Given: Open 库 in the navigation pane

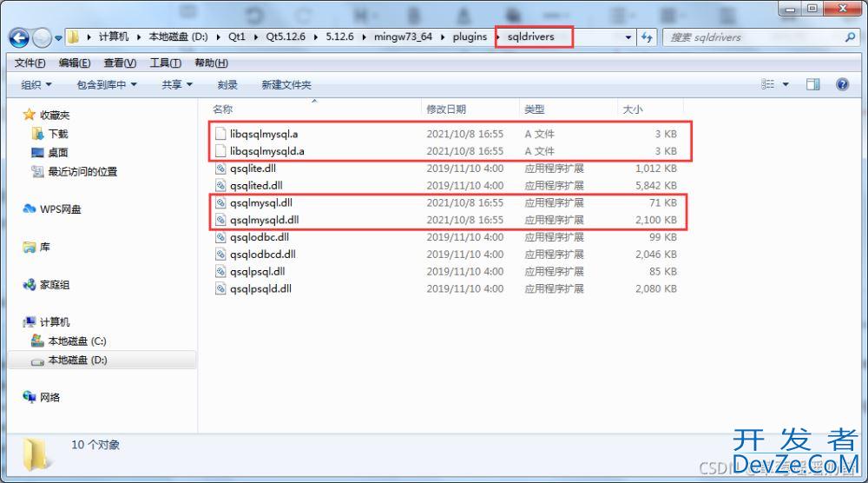Looking at the screenshot, I should (x=45, y=247).
